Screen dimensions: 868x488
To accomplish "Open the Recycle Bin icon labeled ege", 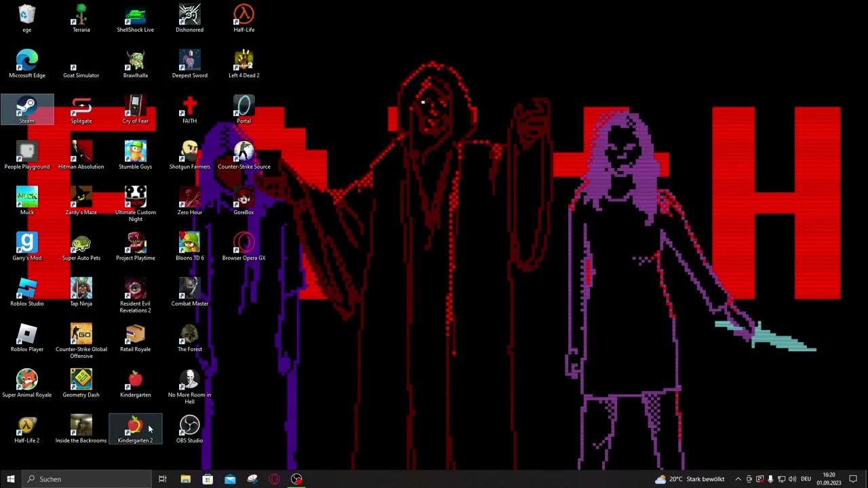I will click(x=27, y=19).
